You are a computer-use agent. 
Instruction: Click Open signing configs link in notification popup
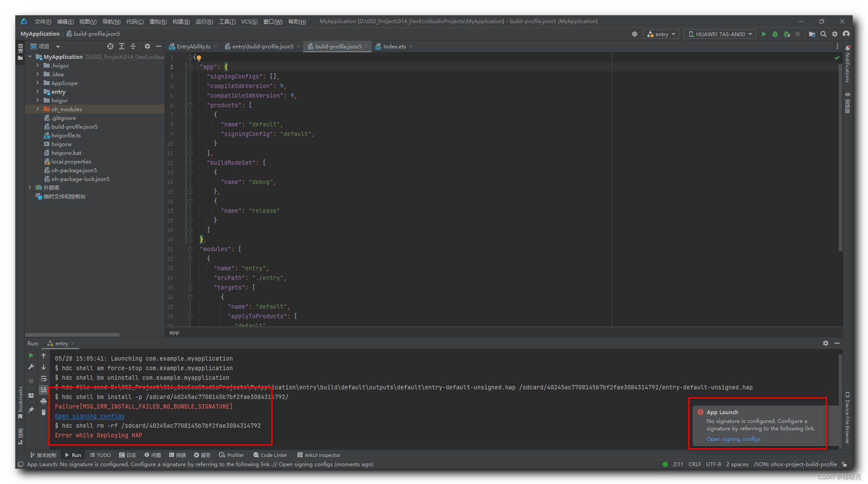pyautogui.click(x=733, y=439)
